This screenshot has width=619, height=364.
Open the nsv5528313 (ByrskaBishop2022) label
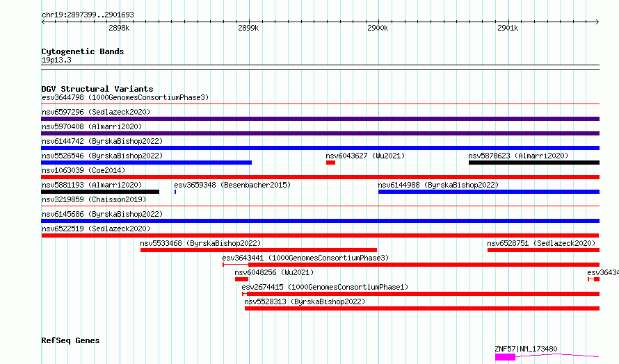point(305,301)
